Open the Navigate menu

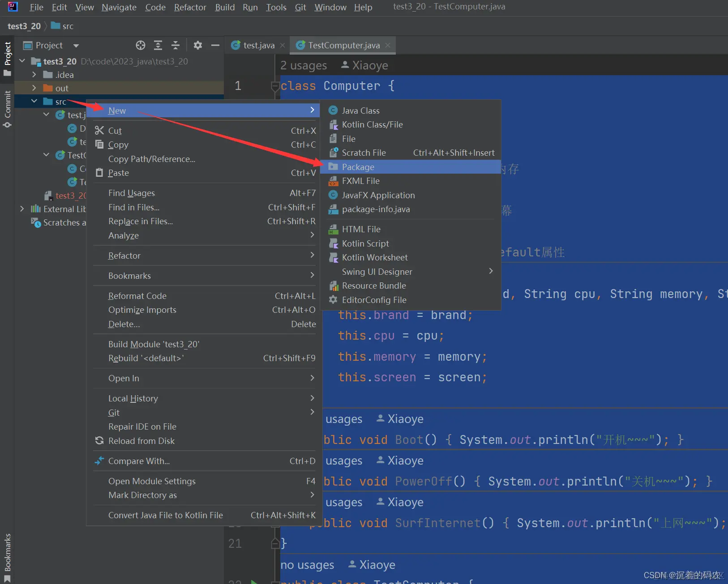pyautogui.click(x=119, y=7)
